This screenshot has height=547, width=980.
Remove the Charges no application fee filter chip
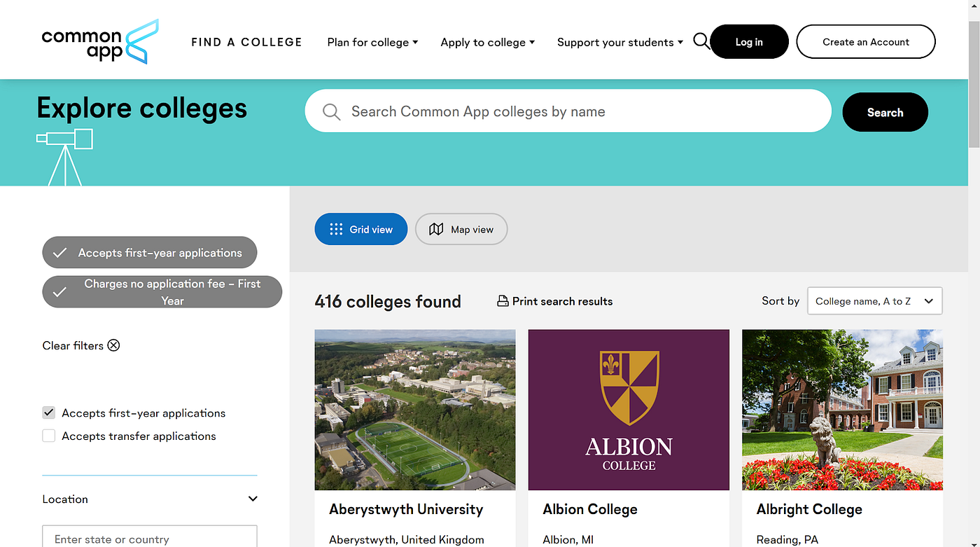click(162, 292)
